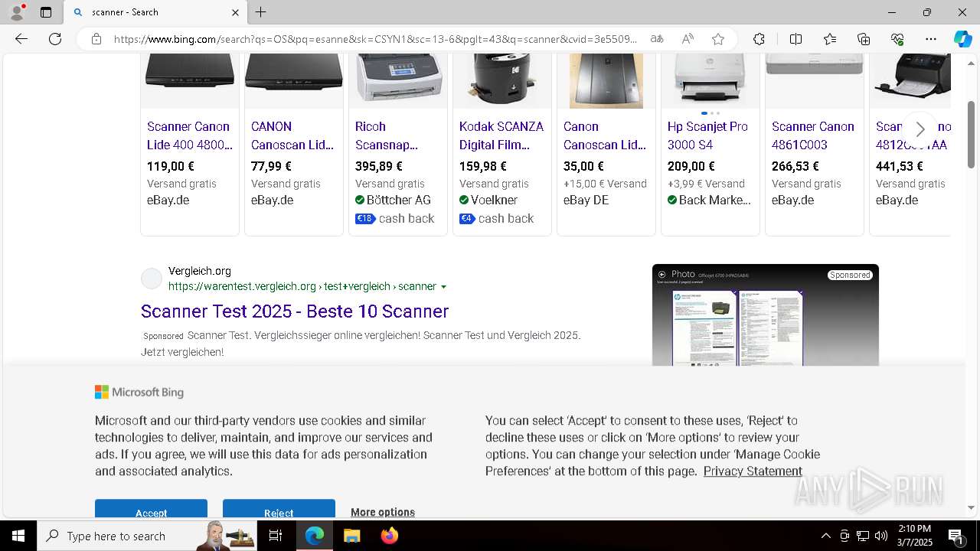
Task: Open the Collections panel
Action: pyautogui.click(x=864, y=39)
